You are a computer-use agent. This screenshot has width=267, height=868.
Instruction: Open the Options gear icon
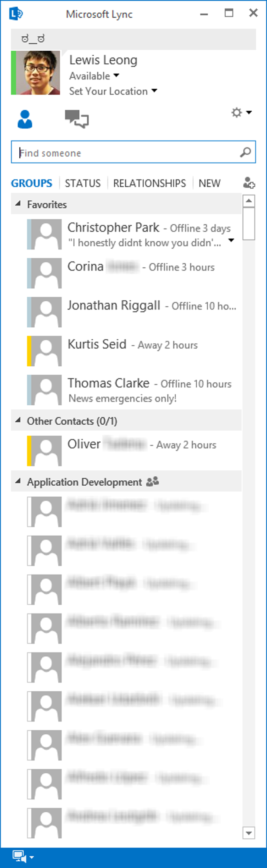237,112
